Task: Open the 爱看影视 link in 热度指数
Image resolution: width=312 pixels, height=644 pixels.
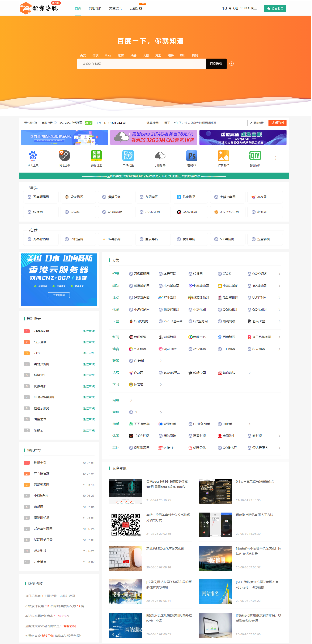Action: pos(69,626)
